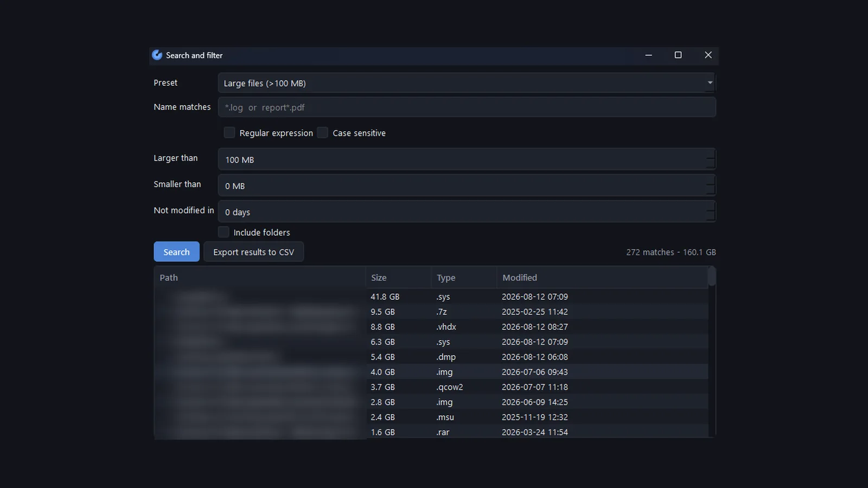Focus the Name matches input field

click(x=467, y=107)
